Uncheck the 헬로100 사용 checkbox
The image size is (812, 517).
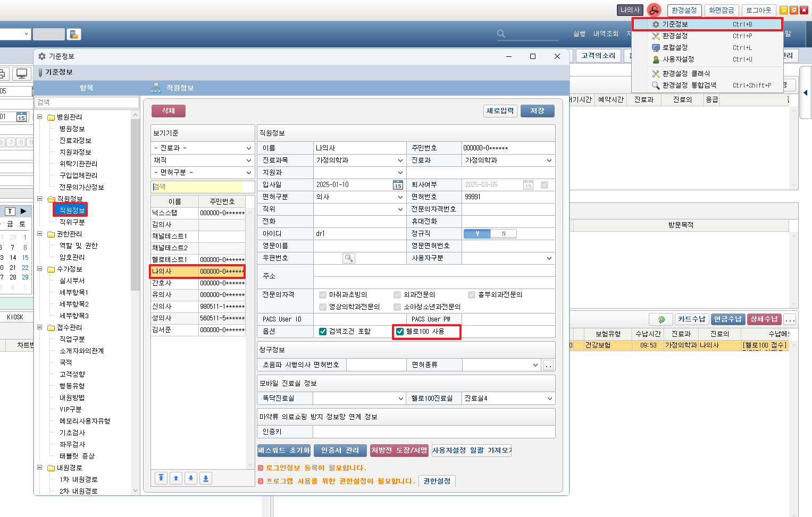click(x=400, y=332)
